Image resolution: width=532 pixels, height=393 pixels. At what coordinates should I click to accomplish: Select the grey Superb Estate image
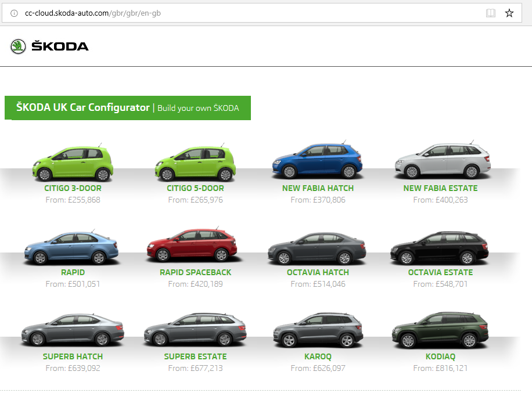[195, 330]
